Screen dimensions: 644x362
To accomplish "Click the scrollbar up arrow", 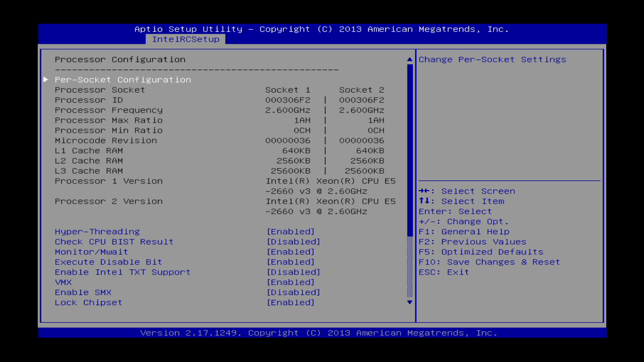I will 410,59.
